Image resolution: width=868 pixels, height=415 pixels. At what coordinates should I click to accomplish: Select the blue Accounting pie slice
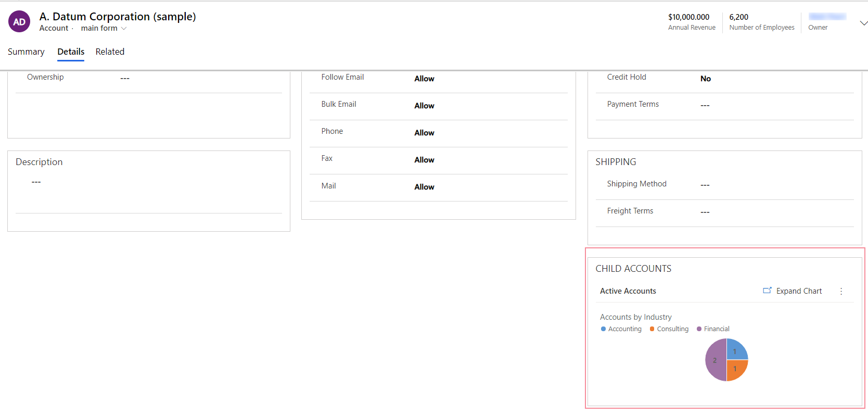coord(736,350)
